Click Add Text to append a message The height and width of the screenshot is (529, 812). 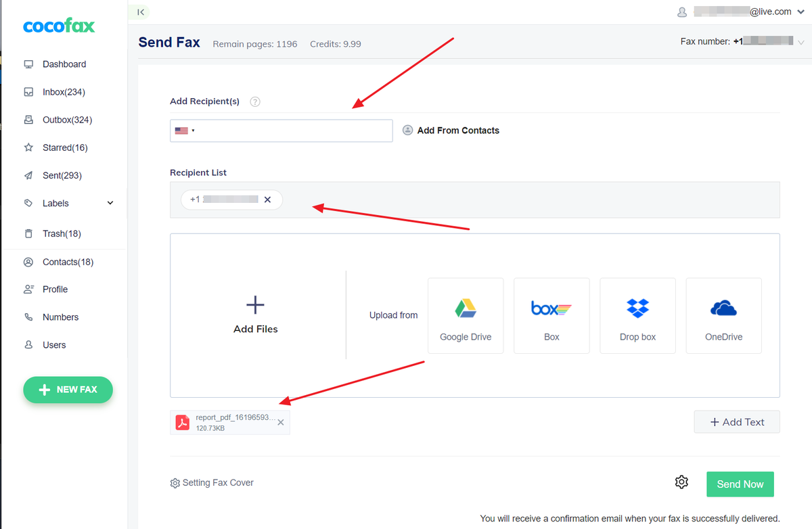click(736, 421)
